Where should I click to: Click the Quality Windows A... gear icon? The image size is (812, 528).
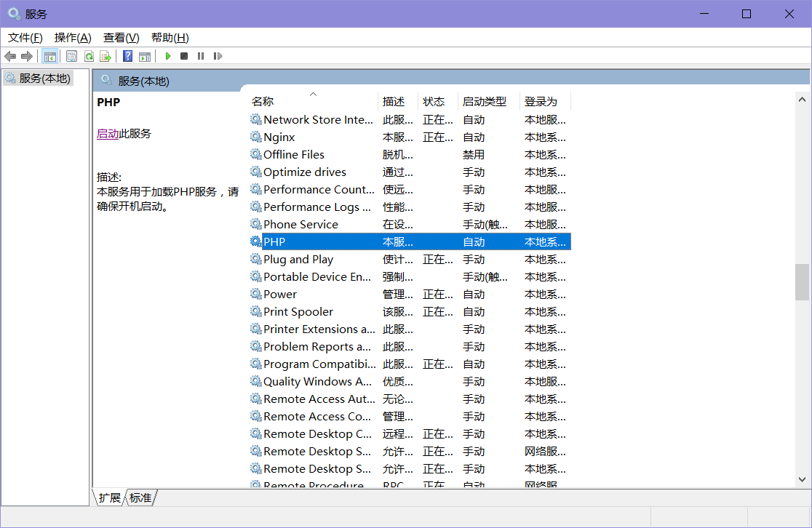(x=256, y=381)
